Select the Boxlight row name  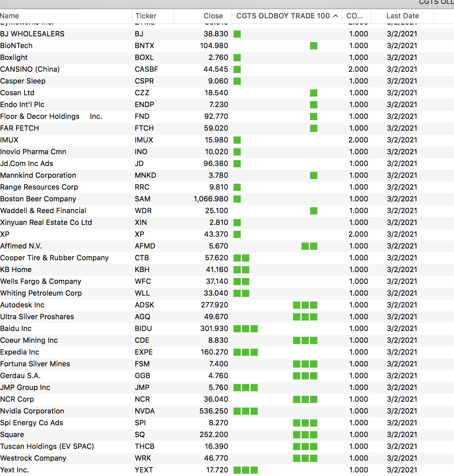(14, 58)
